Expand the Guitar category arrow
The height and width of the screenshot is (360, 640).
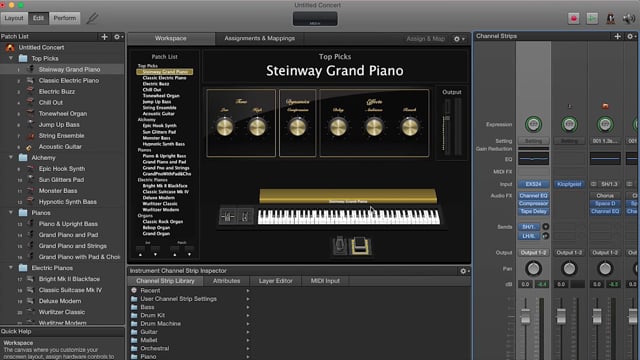[x=248, y=332]
